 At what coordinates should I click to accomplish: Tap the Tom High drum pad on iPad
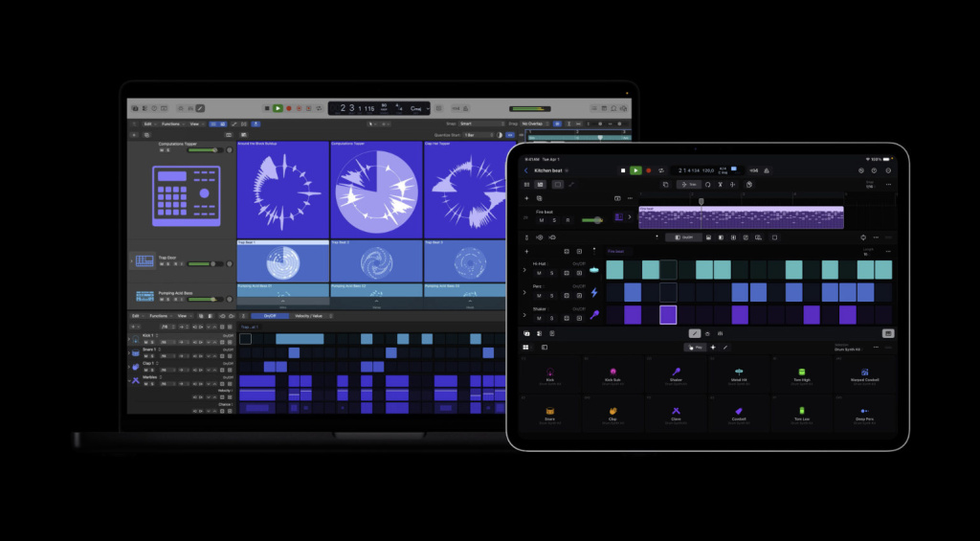[801, 375]
